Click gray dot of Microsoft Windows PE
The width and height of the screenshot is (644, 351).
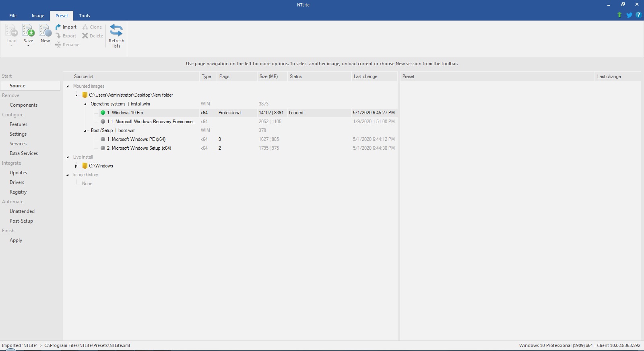tap(103, 139)
